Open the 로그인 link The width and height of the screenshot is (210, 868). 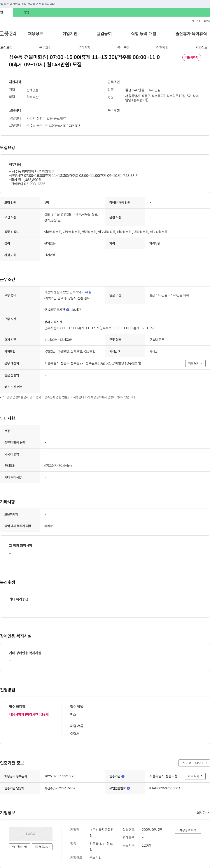coord(196,21)
